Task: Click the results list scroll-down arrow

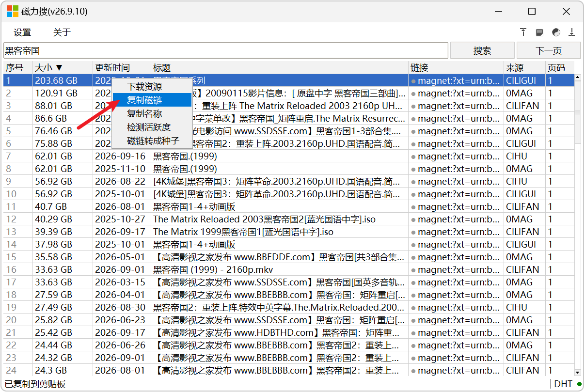Action: (577, 372)
